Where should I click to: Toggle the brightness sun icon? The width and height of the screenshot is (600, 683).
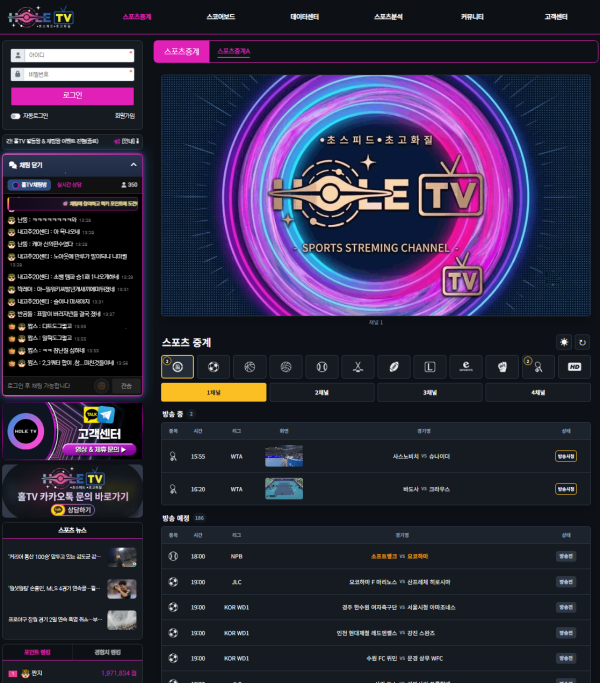pyautogui.click(x=564, y=342)
